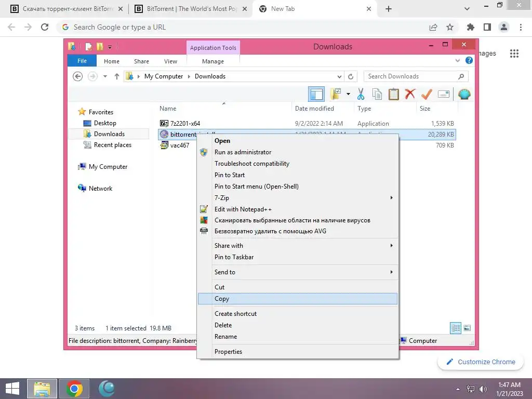Bookmark this tab with the star icon
Screen dimensions: 532x399
pos(450,27)
